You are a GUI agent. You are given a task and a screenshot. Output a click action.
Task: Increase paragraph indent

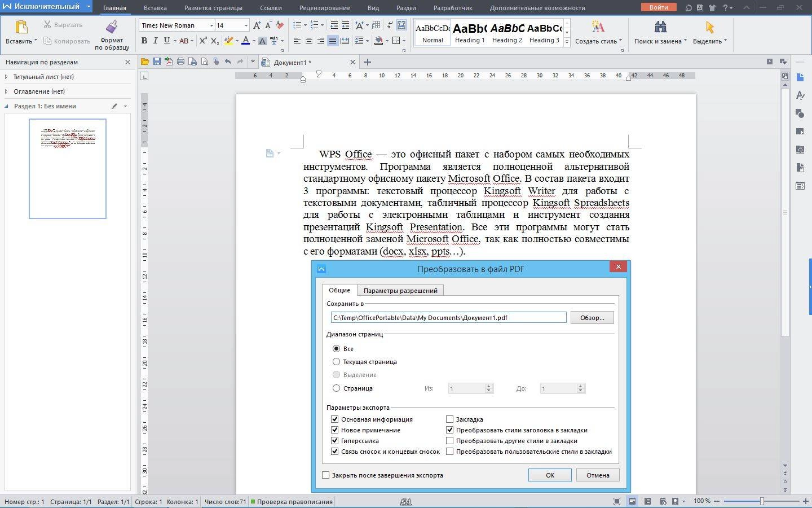(345, 25)
